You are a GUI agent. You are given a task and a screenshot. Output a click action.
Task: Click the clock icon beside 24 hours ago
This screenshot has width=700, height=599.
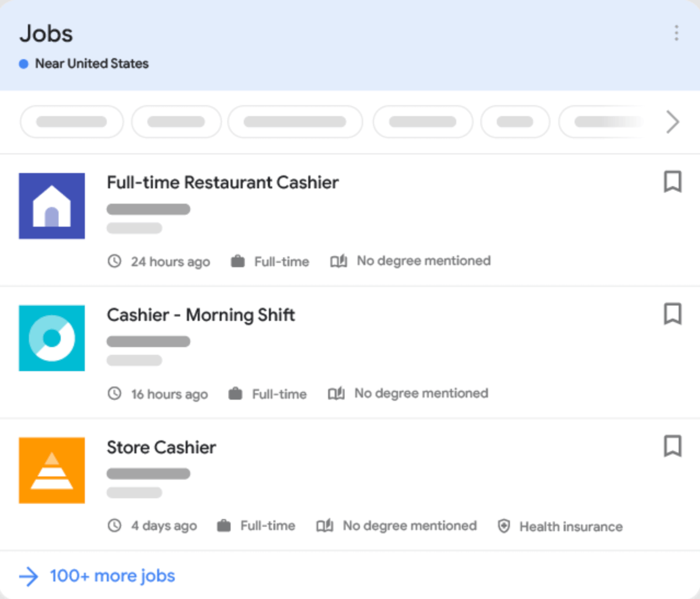click(114, 261)
